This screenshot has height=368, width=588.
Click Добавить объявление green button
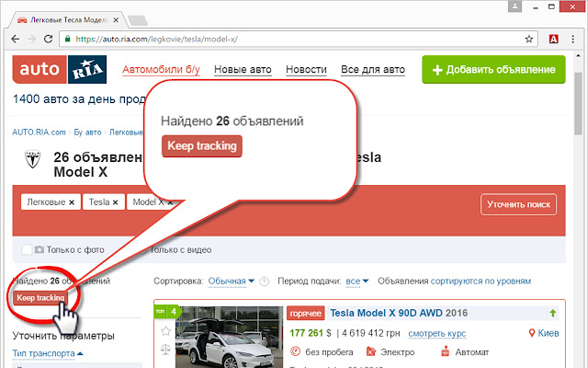pos(493,70)
